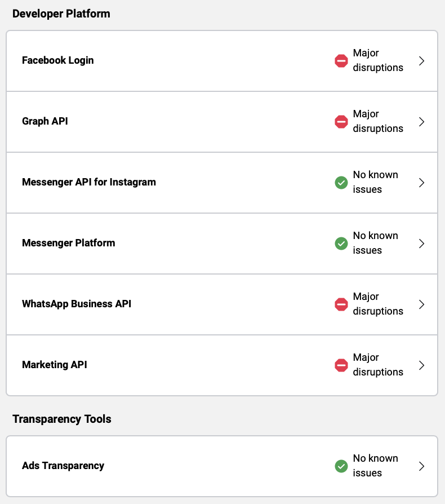Screen dimensions: 445x504
Task: Click Ads Transparency green checkmark icon
Action: 341,466
